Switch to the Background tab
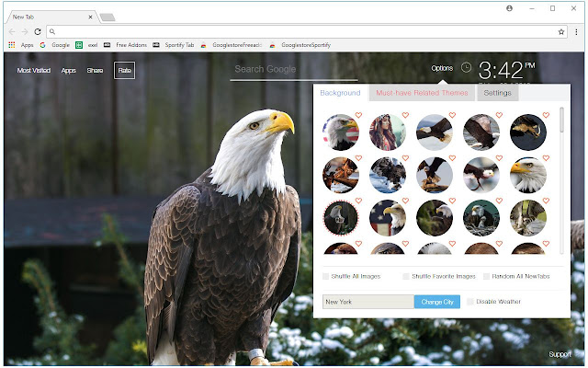 tap(340, 93)
